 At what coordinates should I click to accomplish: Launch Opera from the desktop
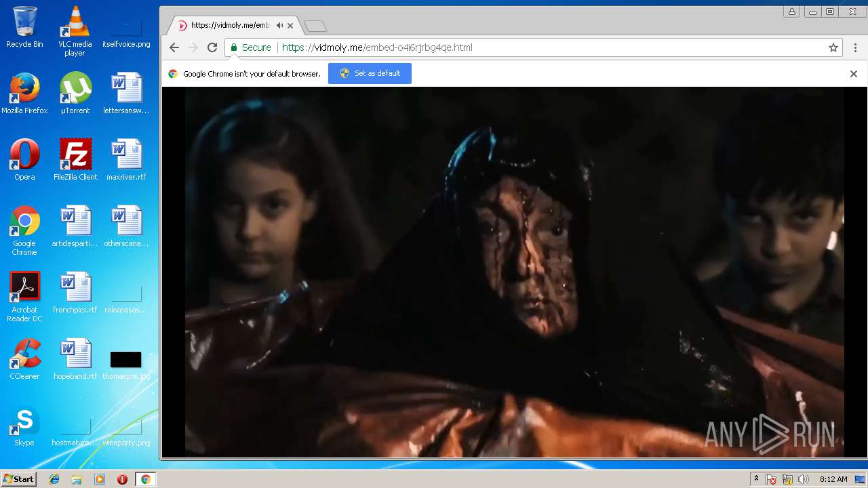click(24, 160)
